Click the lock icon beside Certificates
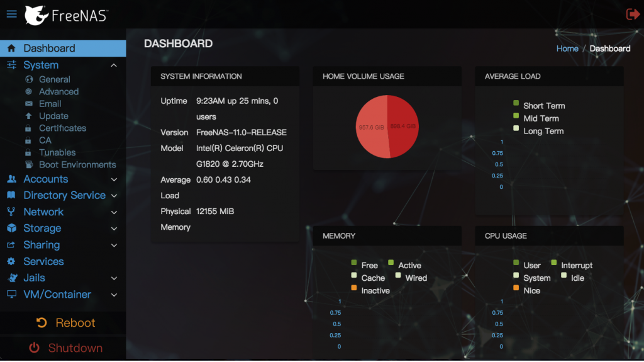Screen dimensions: 644x362 click(x=28, y=128)
